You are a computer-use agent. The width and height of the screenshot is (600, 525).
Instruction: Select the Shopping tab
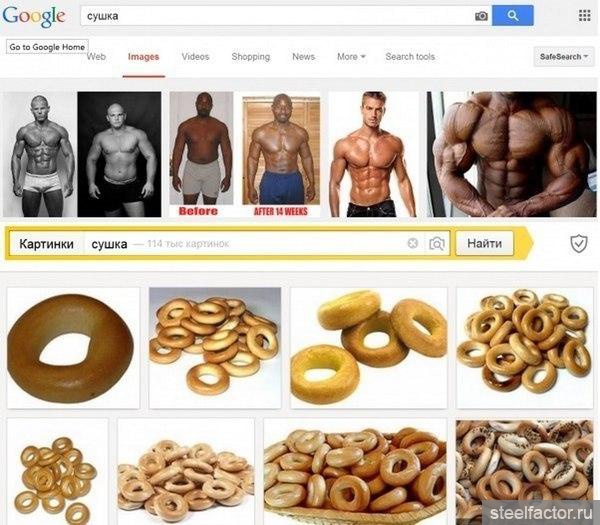click(251, 57)
